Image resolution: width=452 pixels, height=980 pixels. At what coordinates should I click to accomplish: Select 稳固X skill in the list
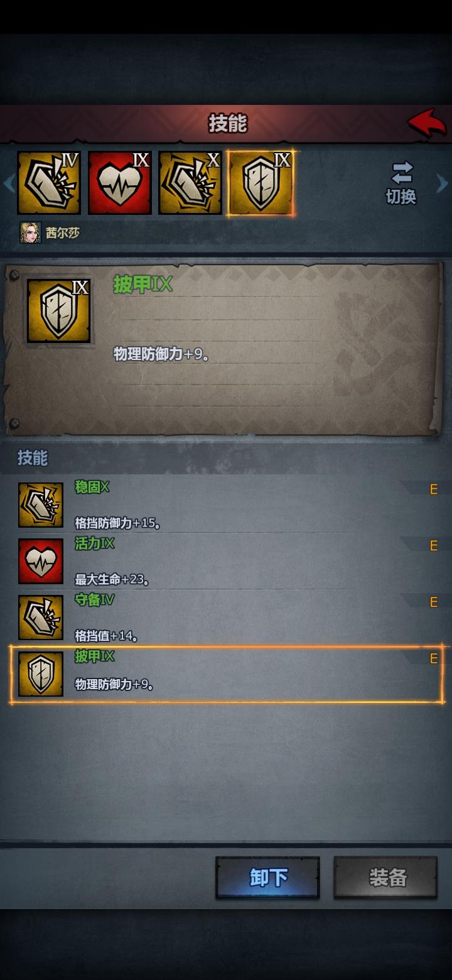[x=227, y=505]
